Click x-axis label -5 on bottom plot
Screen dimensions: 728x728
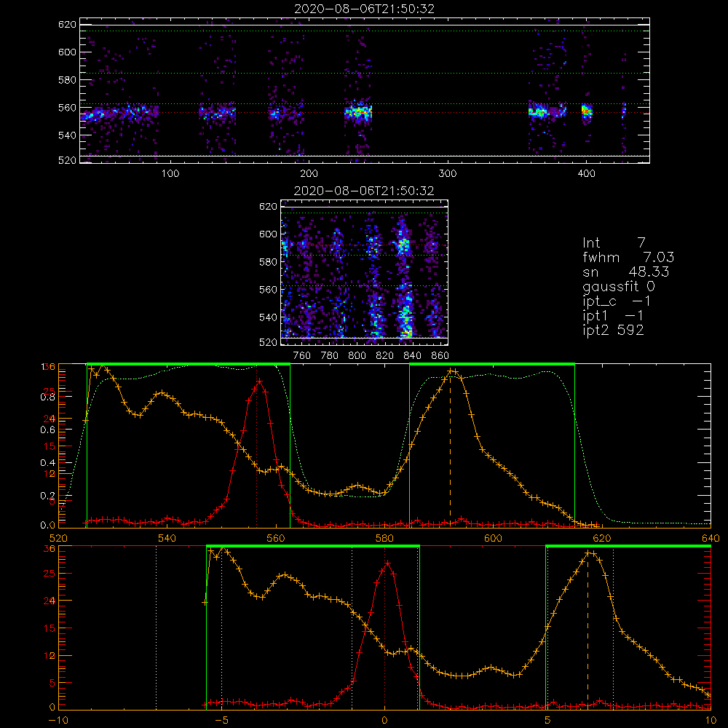point(221,721)
